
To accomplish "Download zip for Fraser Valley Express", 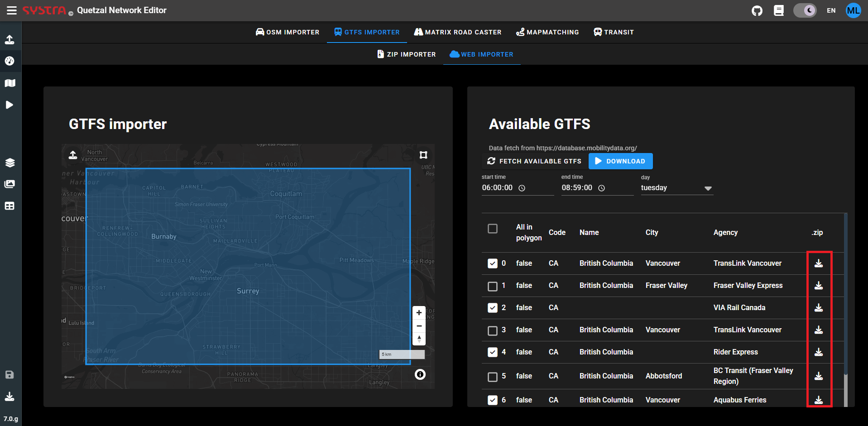I will point(819,286).
